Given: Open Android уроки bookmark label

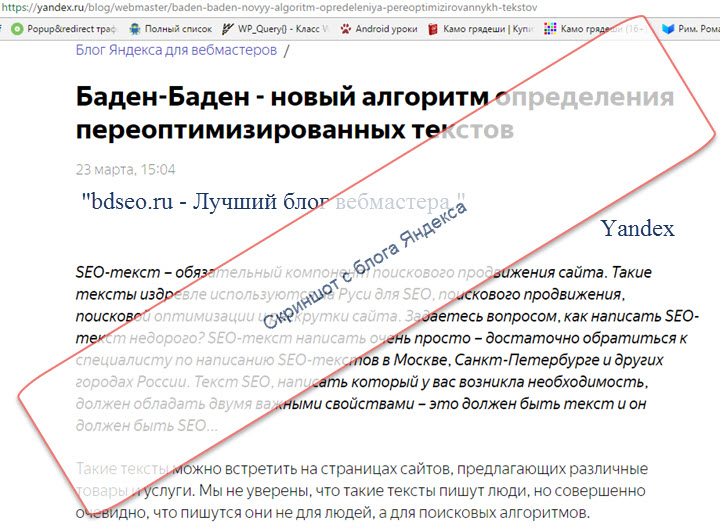Looking at the screenshot, I should [x=387, y=29].
